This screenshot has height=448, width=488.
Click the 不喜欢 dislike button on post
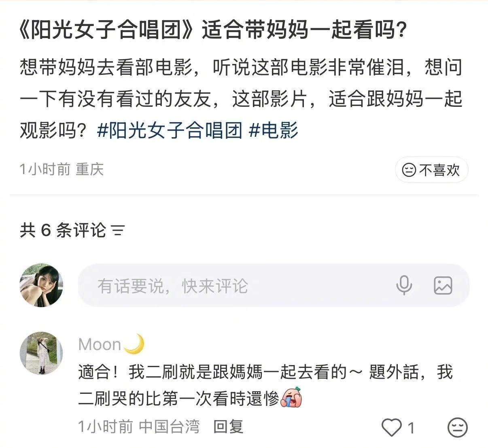click(431, 170)
